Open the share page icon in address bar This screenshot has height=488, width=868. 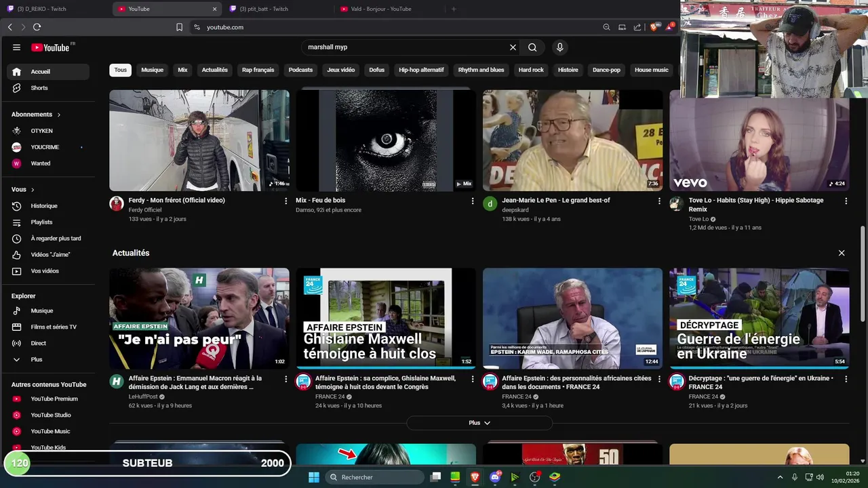pyautogui.click(x=637, y=27)
